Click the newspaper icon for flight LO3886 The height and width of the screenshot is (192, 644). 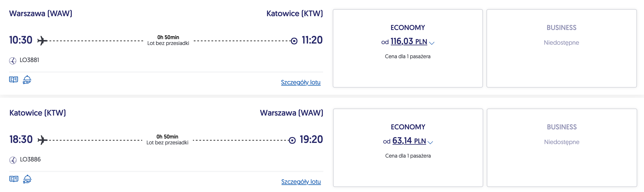click(x=14, y=179)
